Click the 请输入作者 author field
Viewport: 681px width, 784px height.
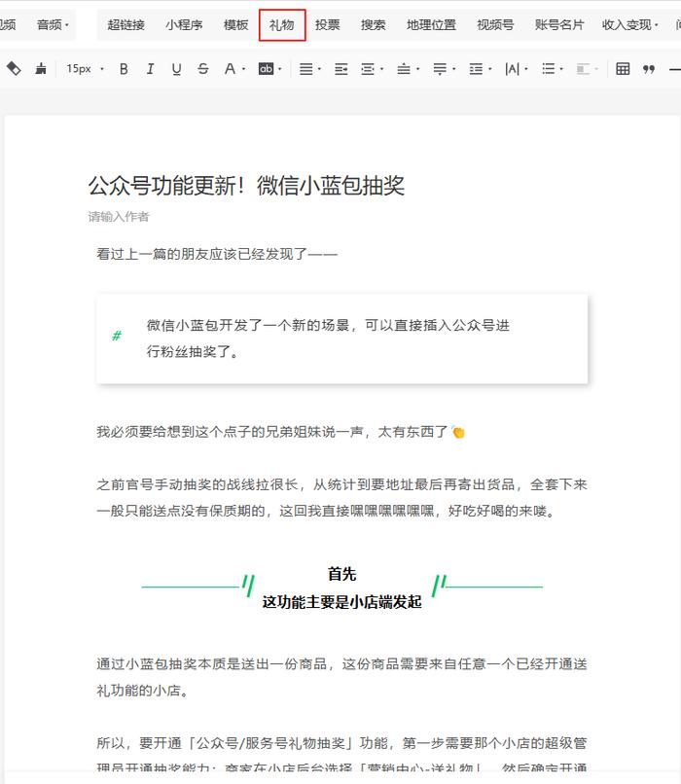pyautogui.click(x=119, y=217)
